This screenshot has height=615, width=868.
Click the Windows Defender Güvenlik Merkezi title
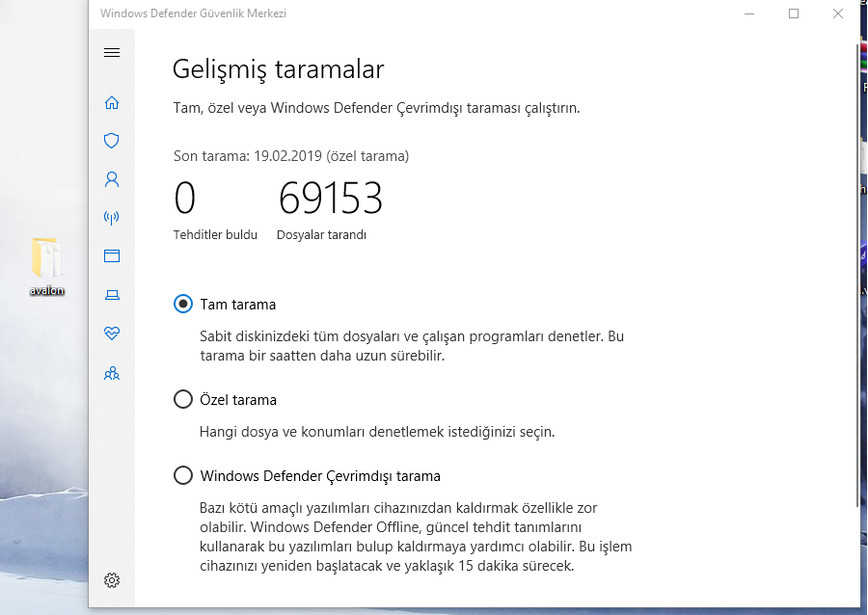pyautogui.click(x=193, y=13)
